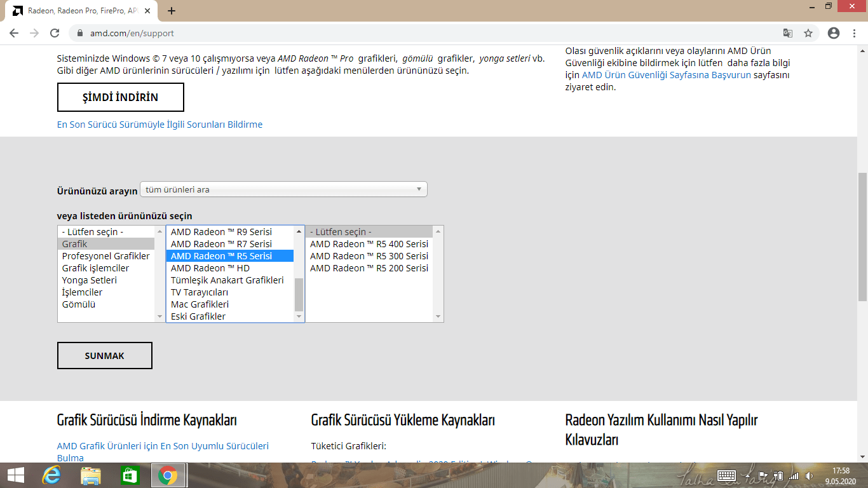Click the ŞİMDİ İNDİRİN button
868x488 pixels.
(121, 97)
